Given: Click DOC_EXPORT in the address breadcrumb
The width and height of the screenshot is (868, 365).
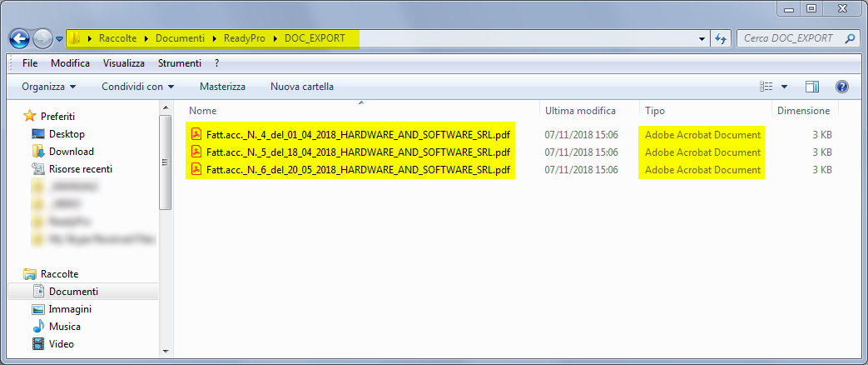Looking at the screenshot, I should pyautogui.click(x=315, y=38).
